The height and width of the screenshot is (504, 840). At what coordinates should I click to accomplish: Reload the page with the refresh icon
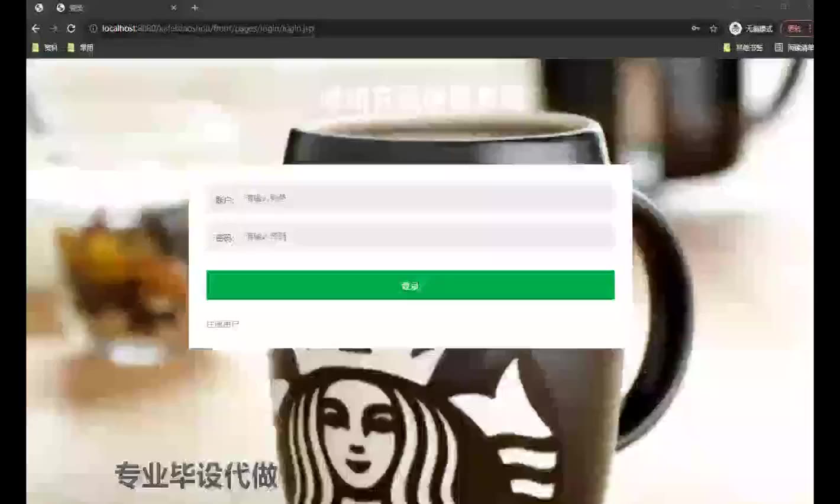[71, 28]
